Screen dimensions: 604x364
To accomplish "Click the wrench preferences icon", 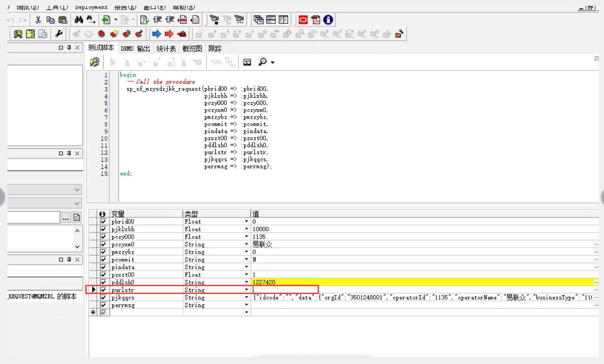I will (59, 34).
